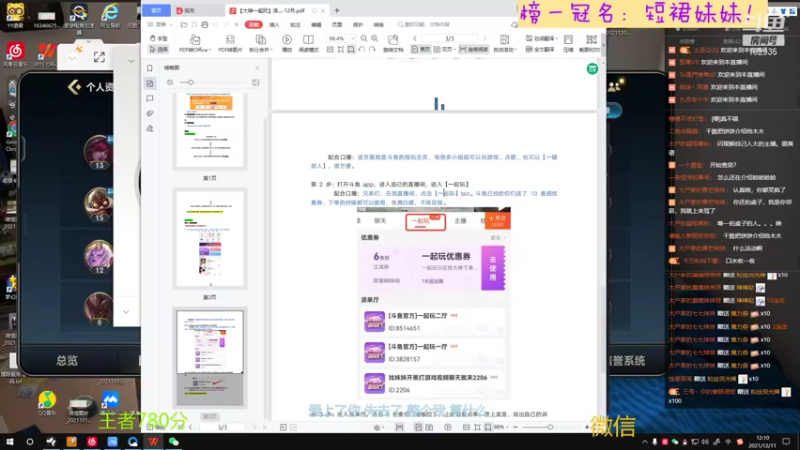This screenshot has height=450, width=800.
Task: Enable Double Page view mode
Action: pyautogui.click(x=443, y=49)
